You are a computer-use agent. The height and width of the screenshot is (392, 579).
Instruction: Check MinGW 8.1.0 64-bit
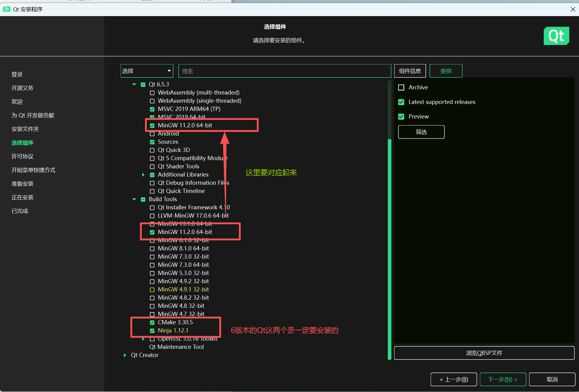152,249
